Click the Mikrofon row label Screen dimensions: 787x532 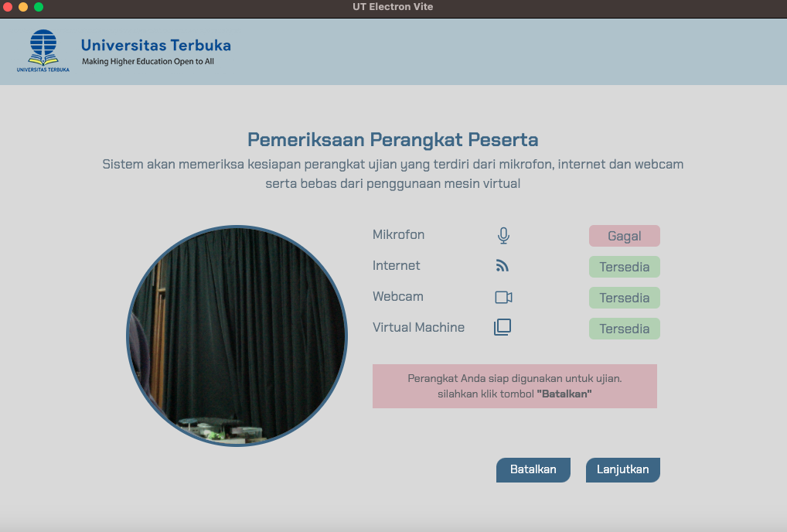pyautogui.click(x=398, y=235)
